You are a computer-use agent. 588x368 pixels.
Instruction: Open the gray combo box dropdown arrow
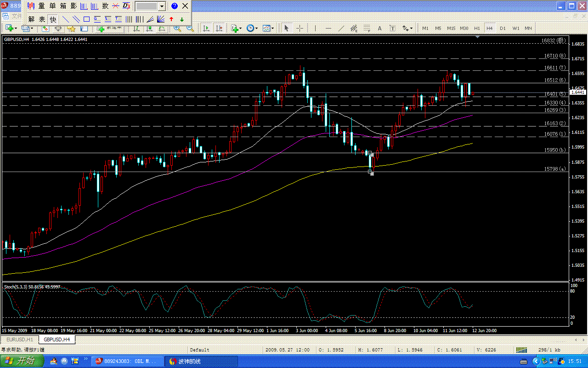[162, 6]
